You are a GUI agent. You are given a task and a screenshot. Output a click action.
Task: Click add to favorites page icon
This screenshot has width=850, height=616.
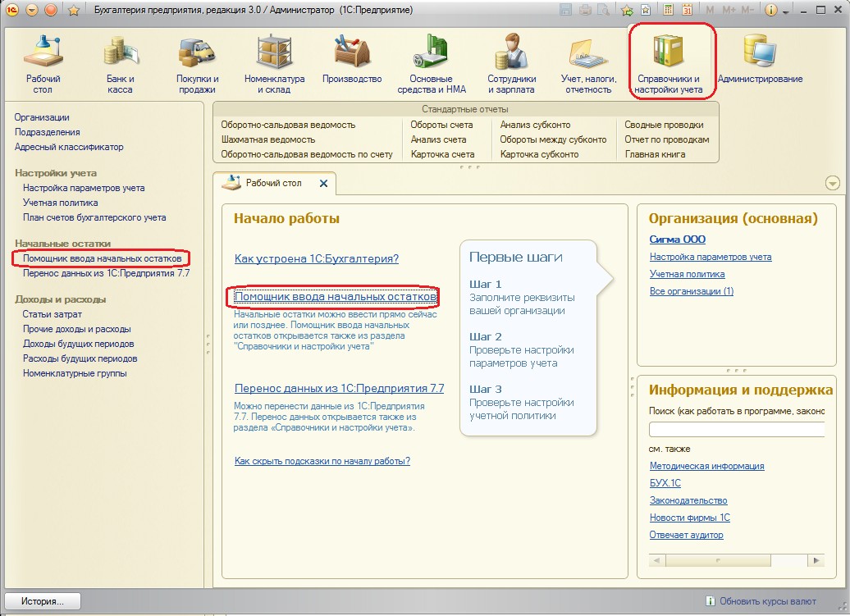tap(646, 10)
